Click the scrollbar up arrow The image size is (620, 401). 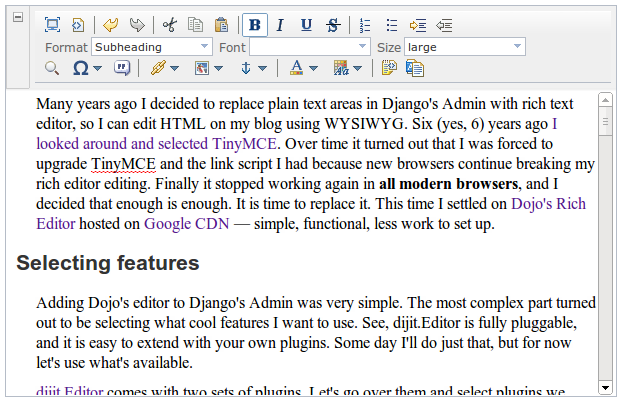click(605, 100)
